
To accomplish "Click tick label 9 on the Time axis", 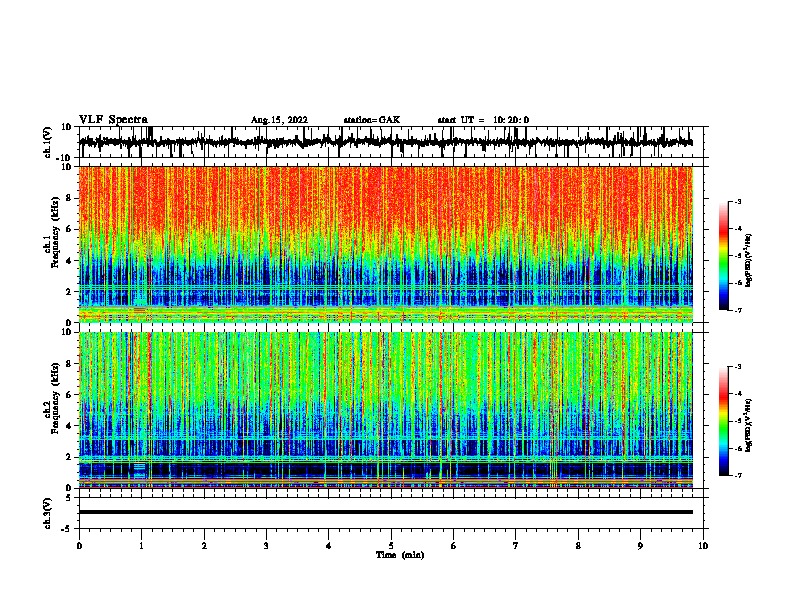I will 640,546.
